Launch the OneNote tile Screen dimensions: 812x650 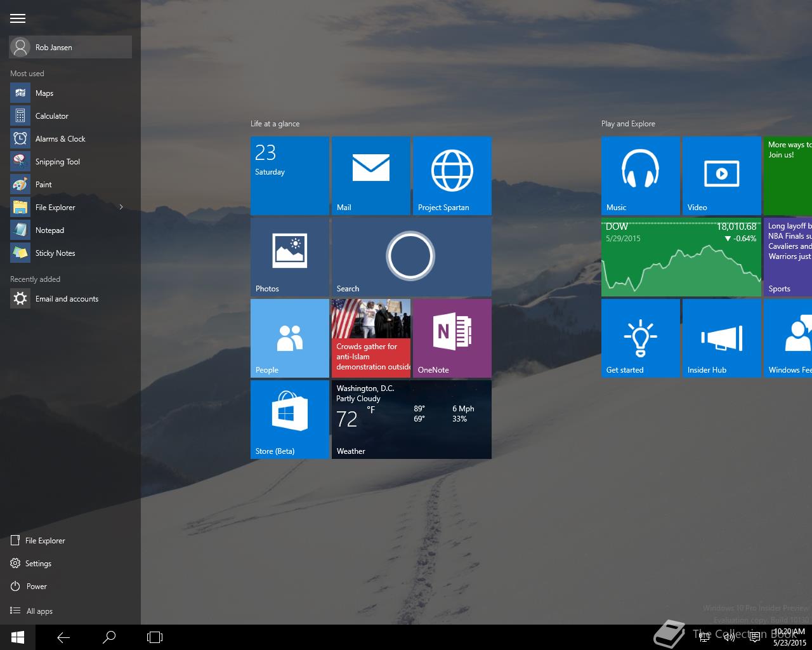pyautogui.click(x=452, y=338)
